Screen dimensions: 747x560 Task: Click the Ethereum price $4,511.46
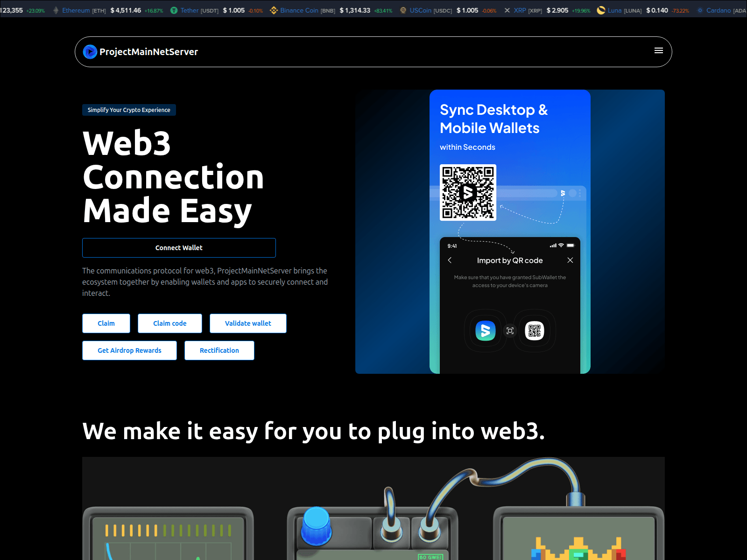point(126,10)
